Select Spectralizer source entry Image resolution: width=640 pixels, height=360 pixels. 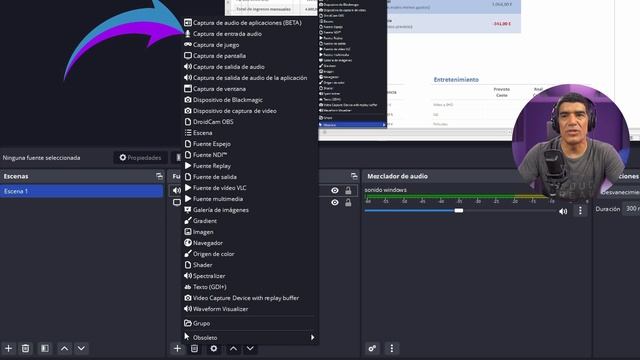point(249,276)
